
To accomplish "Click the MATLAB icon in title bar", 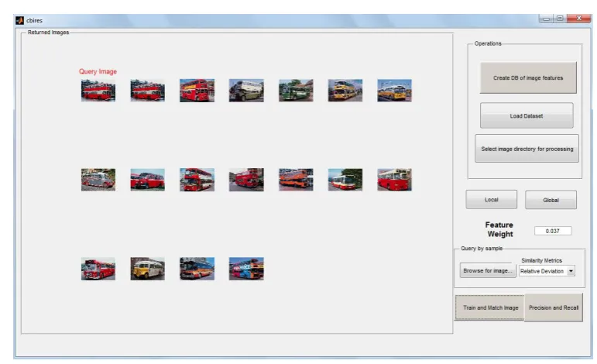I will (x=20, y=21).
